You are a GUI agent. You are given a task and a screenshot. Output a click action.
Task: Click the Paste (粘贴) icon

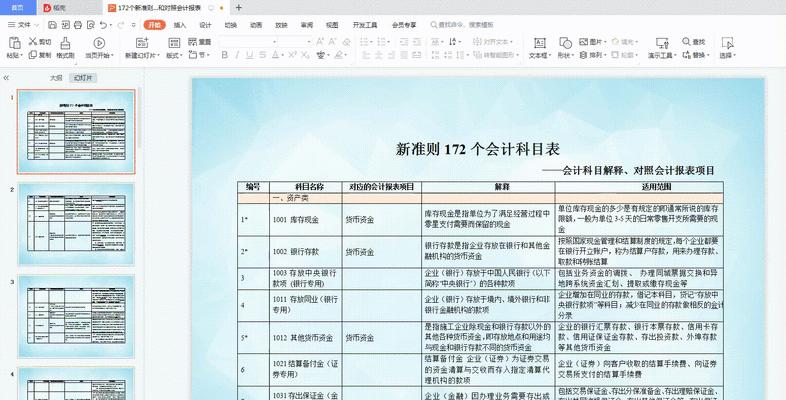point(14,43)
